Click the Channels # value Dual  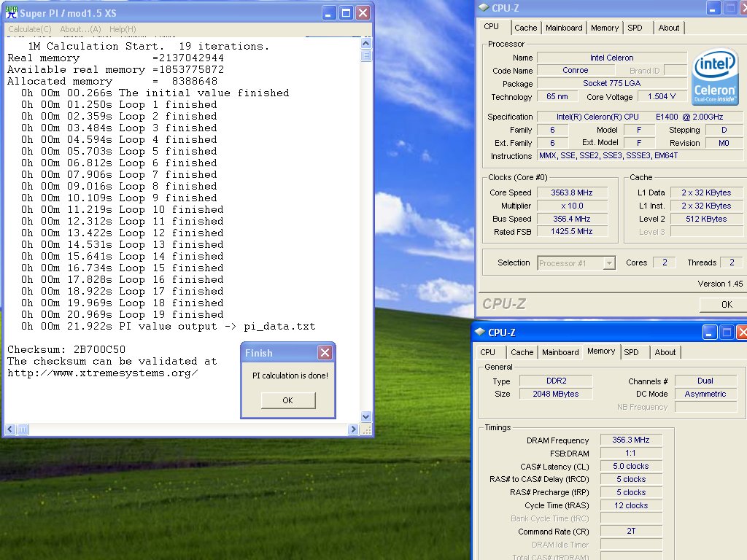click(x=705, y=381)
